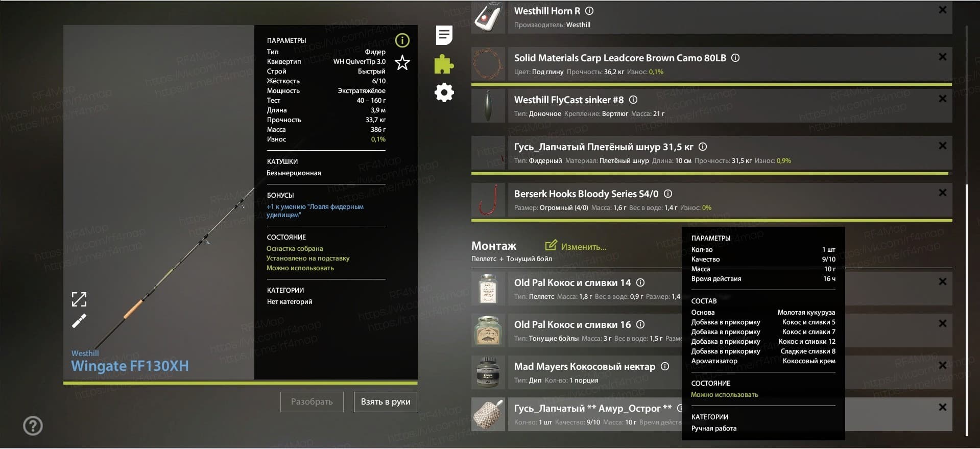Image resolution: width=980 pixels, height=449 pixels.
Task: Click the Old Pal Кокос и сливки 16 jar thumbnail
Action: 488,330
